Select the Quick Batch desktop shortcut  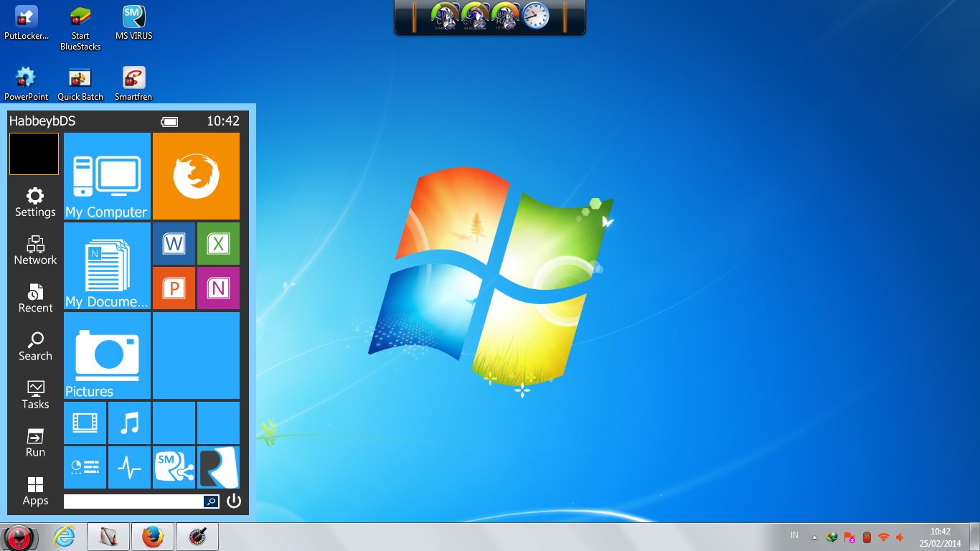click(80, 84)
